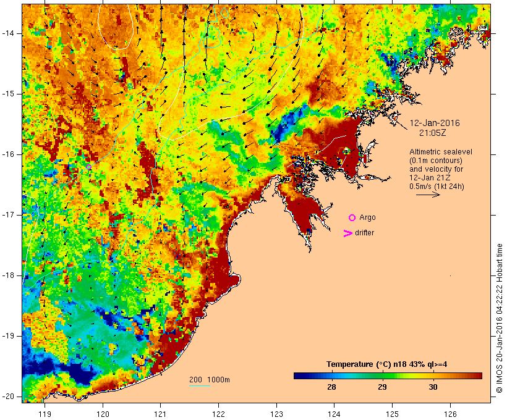
Task: Click the '-18' latitude axis label
Action: (7, 275)
